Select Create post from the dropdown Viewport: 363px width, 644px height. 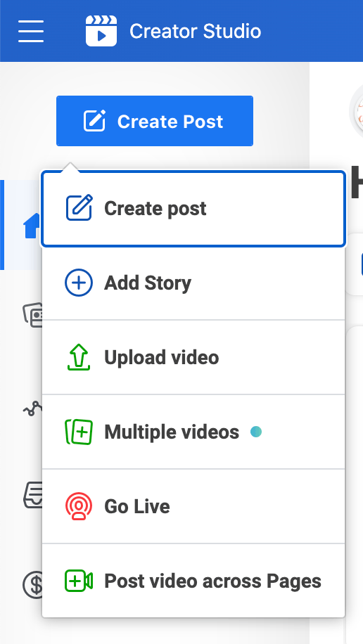pyautogui.click(x=193, y=209)
